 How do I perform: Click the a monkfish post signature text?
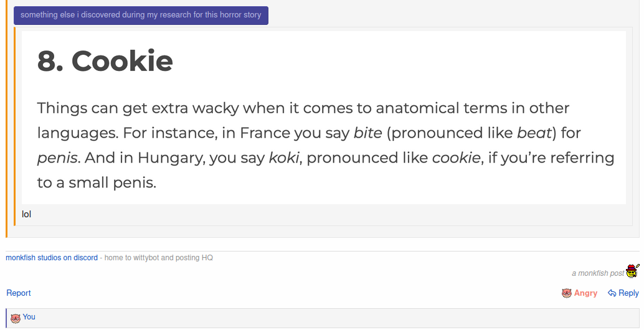point(598,273)
